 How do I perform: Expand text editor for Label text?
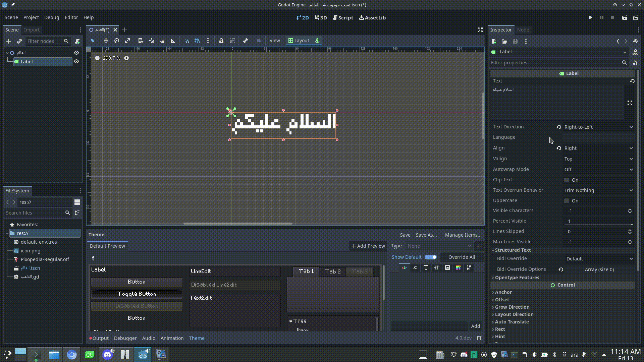630,103
